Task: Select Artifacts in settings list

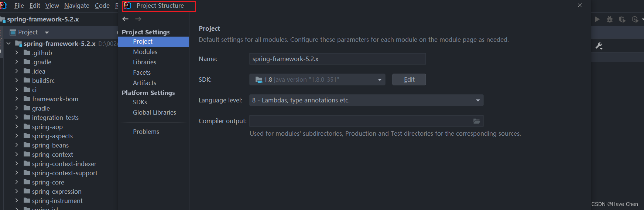Action: tap(154, 83)
